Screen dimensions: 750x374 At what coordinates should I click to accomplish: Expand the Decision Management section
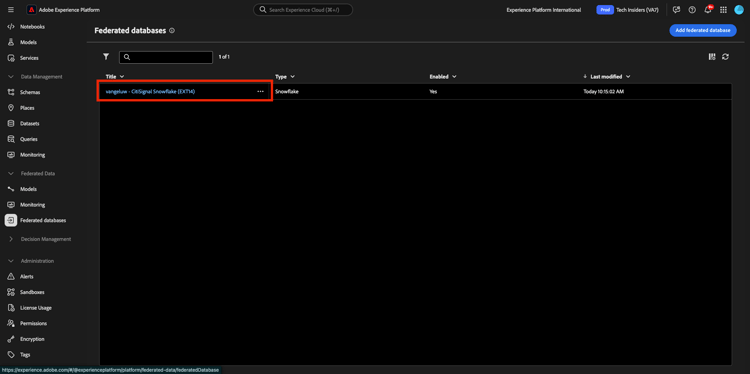coord(11,239)
